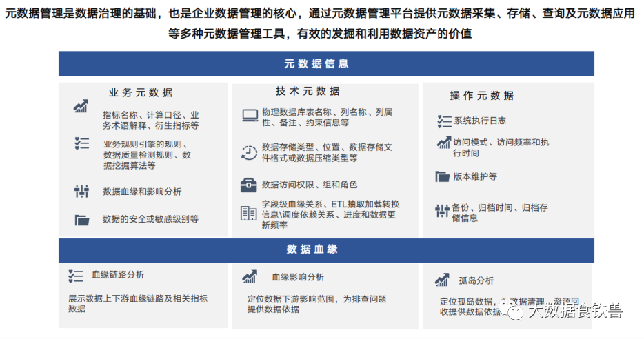This screenshot has width=644, height=339.
Task: Click the text 版本维护等
Action: point(475,176)
